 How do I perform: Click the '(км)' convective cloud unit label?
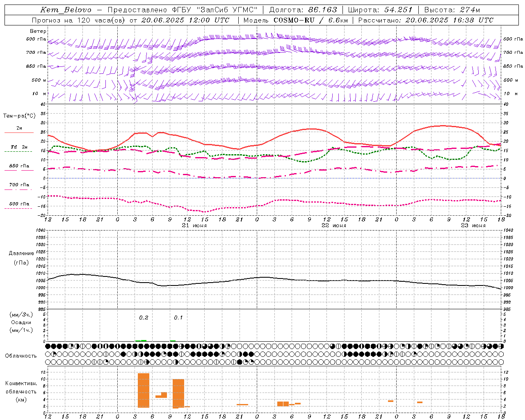pos(21,399)
